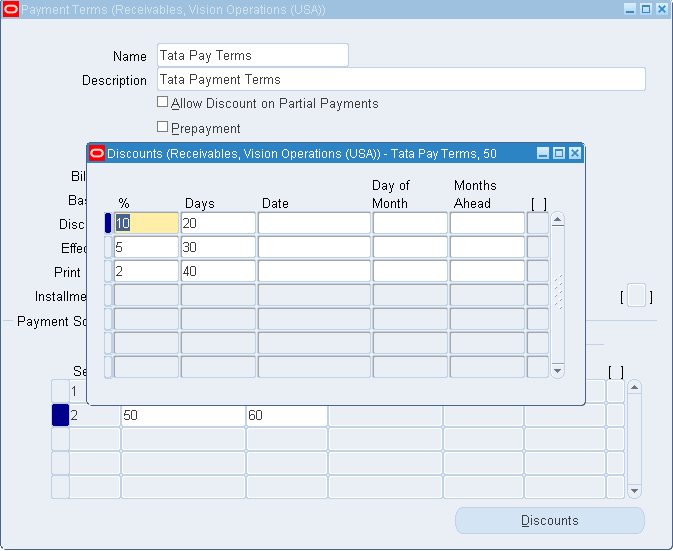Enable Allow Discount on Partial Payments
Viewport: 673px width, 551px height.
point(163,102)
